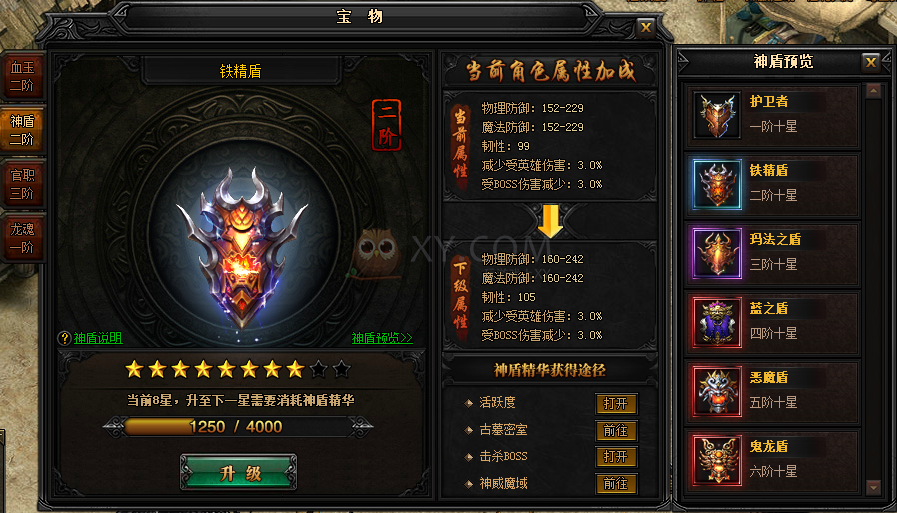Select the 鬼龙盾 shield icon
Screen dimensions: 897x513
click(x=716, y=460)
